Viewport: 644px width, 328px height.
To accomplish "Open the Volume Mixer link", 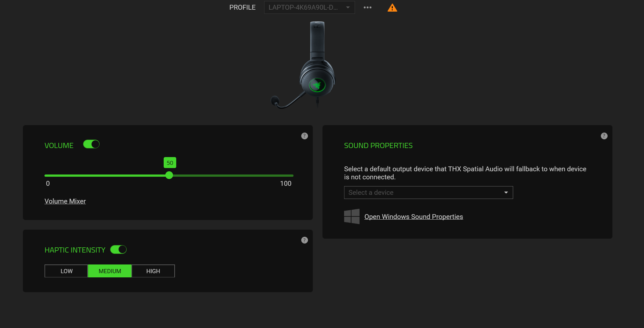I will click(x=65, y=201).
